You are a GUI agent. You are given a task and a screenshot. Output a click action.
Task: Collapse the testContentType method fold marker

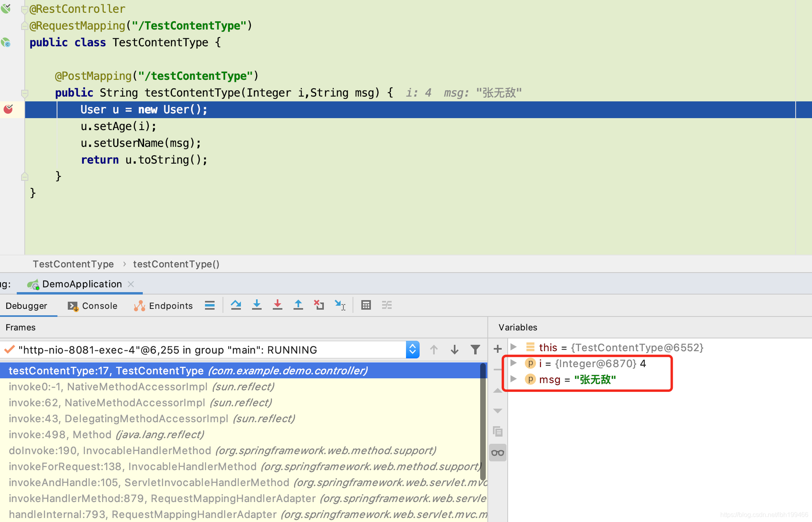click(x=25, y=94)
